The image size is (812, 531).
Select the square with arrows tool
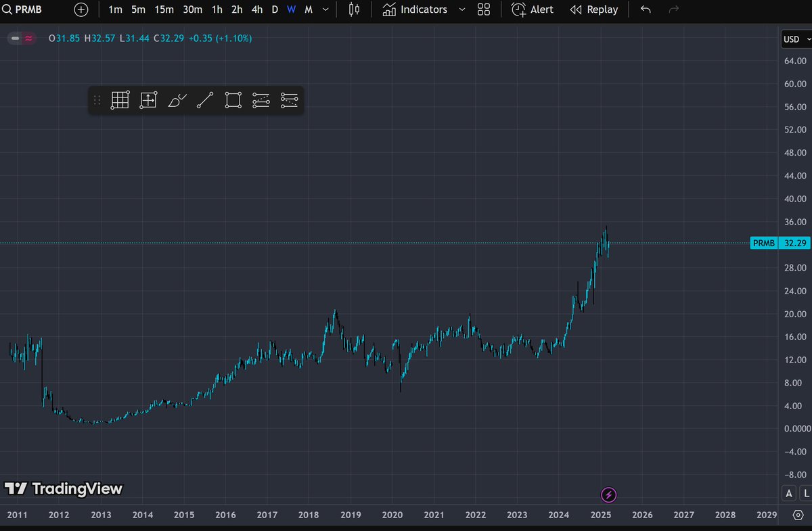[148, 100]
